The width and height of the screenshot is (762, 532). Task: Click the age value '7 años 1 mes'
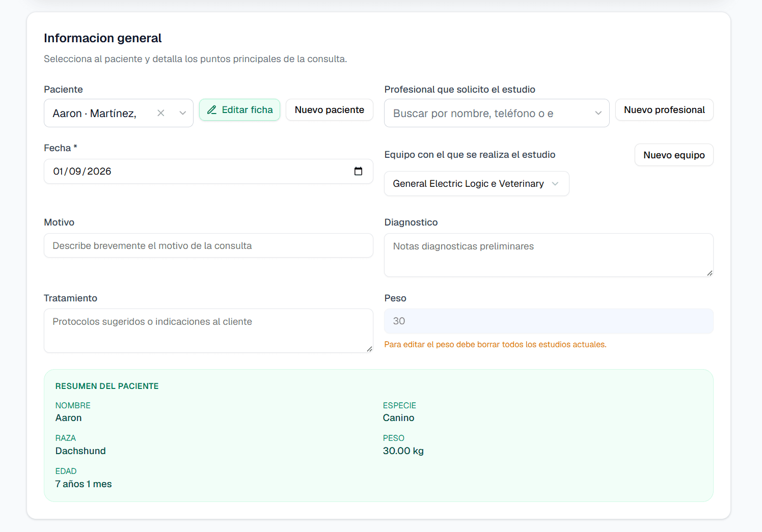click(x=84, y=484)
